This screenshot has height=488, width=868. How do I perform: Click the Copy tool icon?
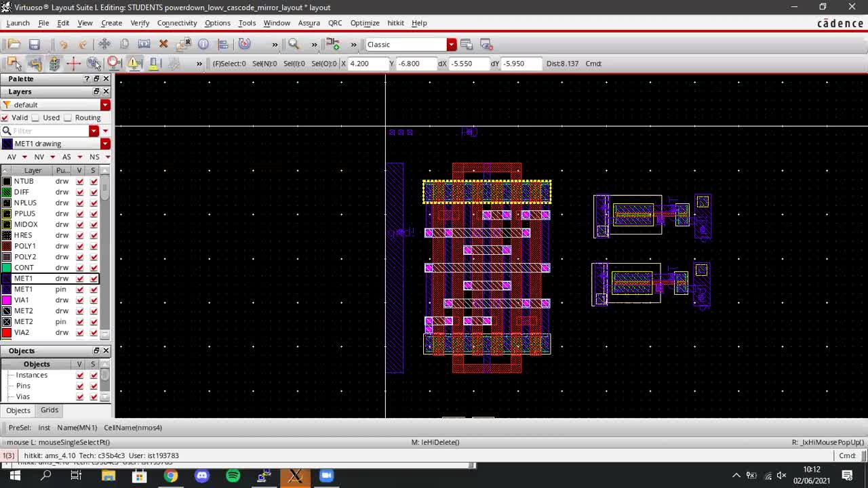coord(124,44)
